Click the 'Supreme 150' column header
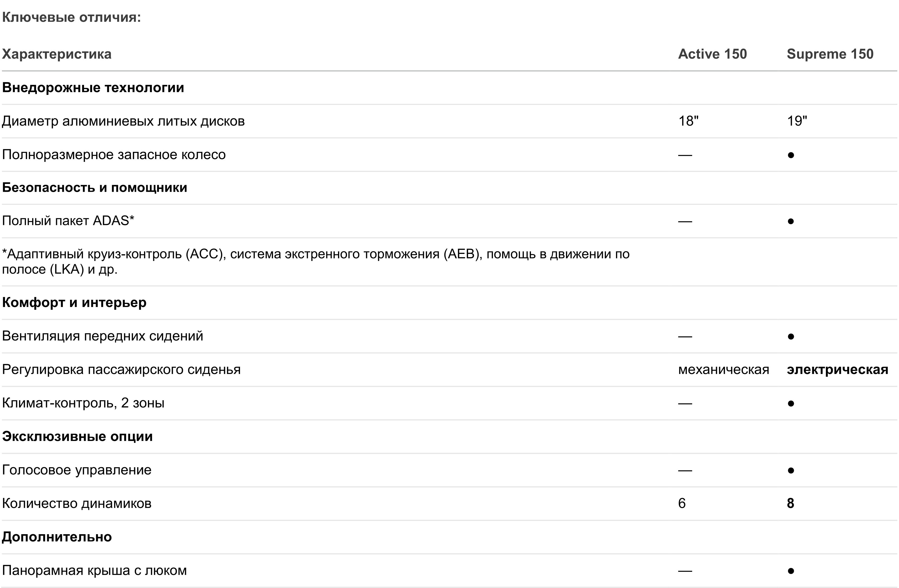This screenshot has width=899, height=588. (830, 54)
